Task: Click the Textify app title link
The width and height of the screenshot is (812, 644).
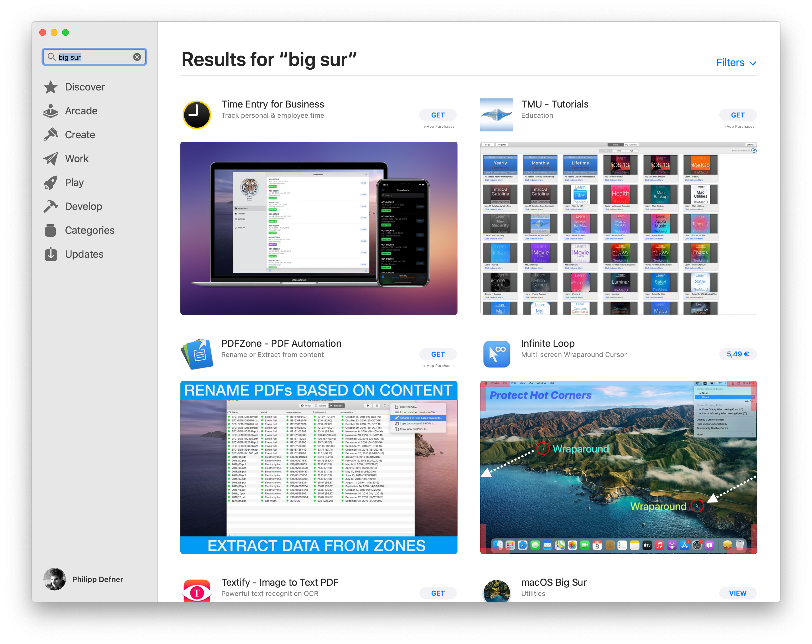Action: 279,582
